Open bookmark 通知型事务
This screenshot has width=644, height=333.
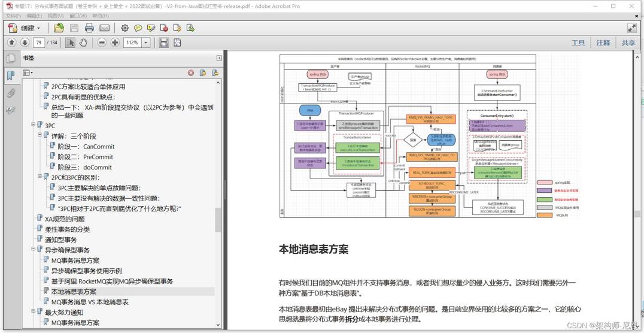coord(61,240)
